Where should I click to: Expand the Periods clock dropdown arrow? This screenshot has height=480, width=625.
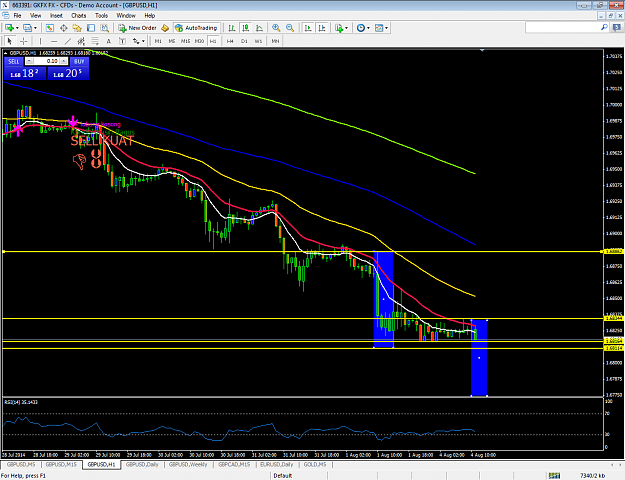368,28
